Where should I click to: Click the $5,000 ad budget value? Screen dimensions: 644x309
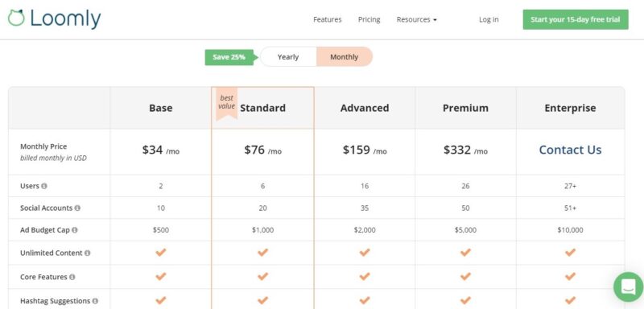[x=465, y=230]
